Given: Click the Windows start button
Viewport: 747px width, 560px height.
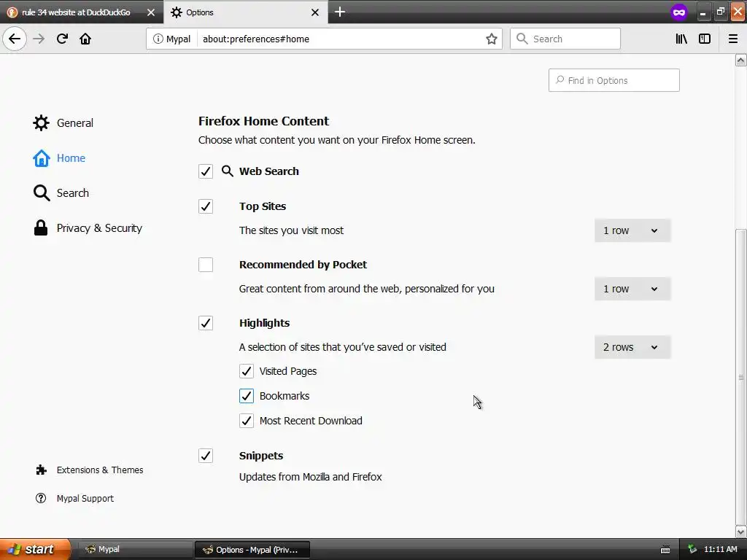Looking at the screenshot, I should point(35,549).
